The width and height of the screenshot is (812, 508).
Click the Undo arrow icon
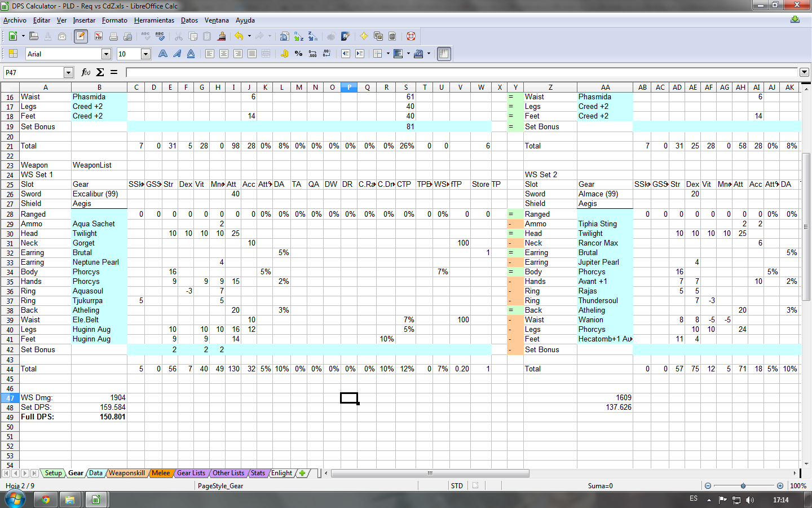pos(239,36)
